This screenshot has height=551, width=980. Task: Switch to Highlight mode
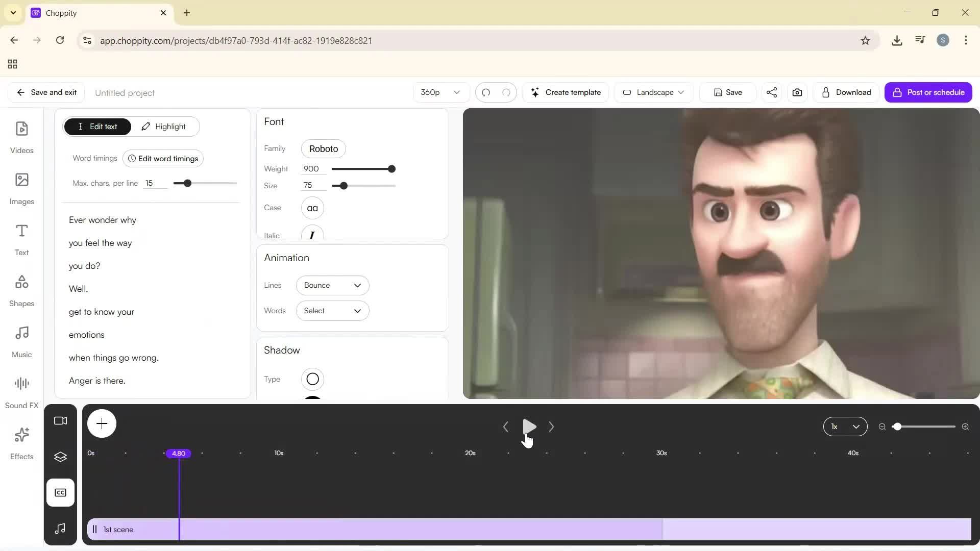coord(164,126)
